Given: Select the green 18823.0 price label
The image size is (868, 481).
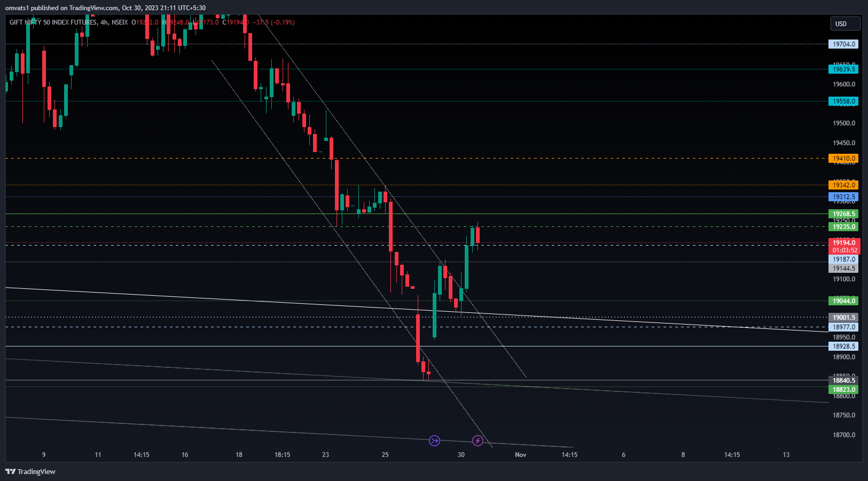Looking at the screenshot, I should click(x=844, y=389).
